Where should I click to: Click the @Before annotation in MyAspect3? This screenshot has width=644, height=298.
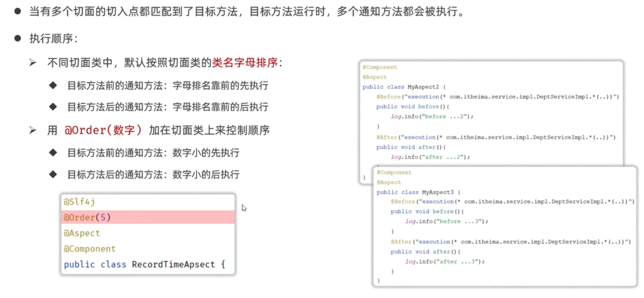(513, 201)
